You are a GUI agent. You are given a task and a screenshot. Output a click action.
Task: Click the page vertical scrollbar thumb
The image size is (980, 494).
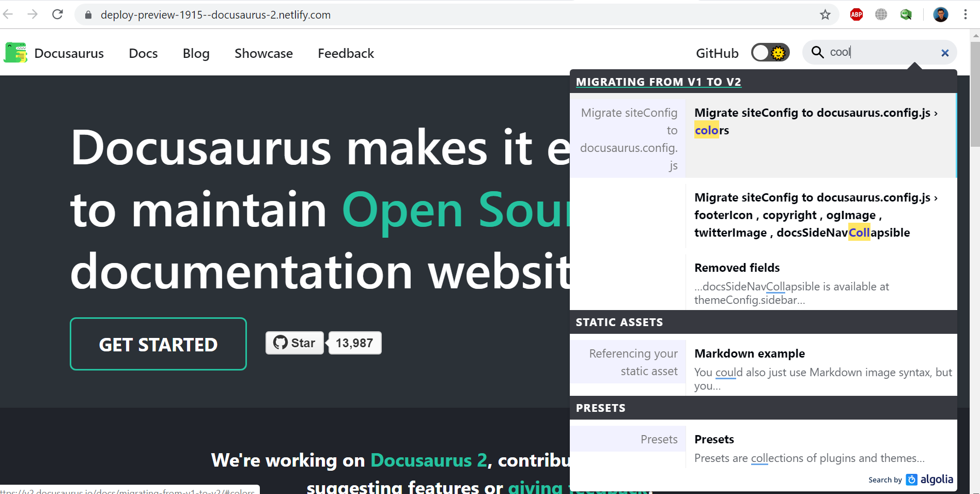pos(975,94)
